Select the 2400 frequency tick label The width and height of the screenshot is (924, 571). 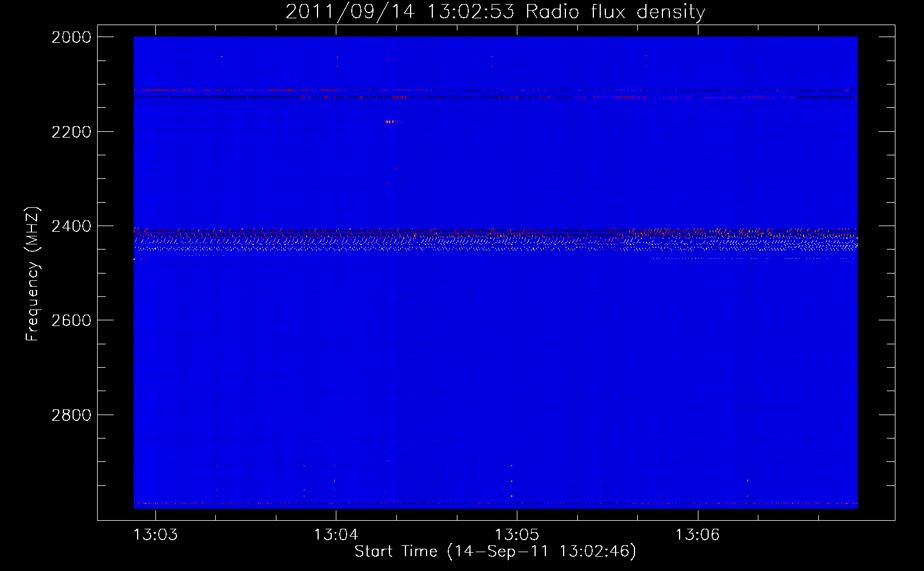71,227
